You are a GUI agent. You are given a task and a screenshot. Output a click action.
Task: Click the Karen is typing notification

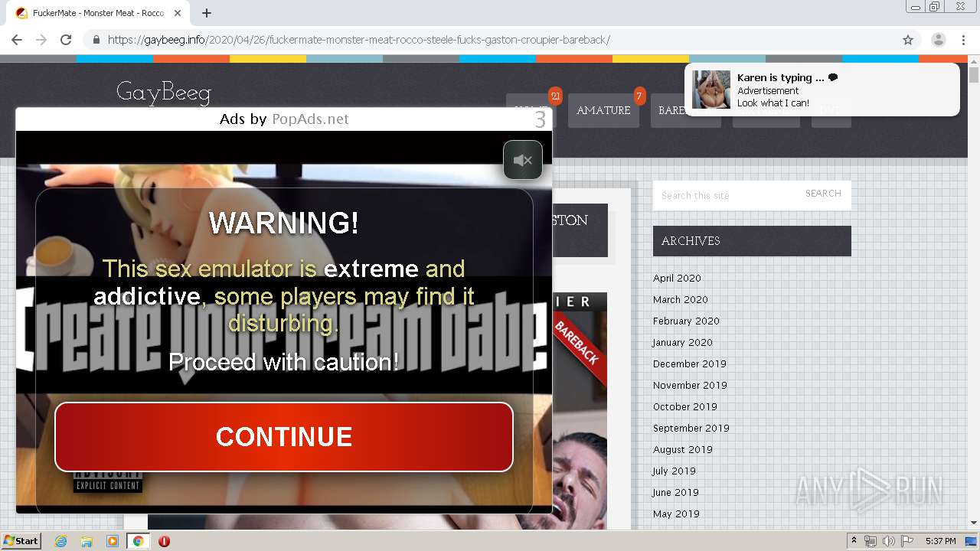click(822, 90)
